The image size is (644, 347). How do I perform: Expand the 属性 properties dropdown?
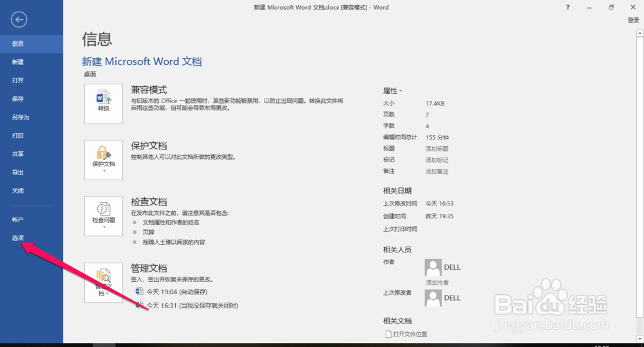tap(393, 91)
